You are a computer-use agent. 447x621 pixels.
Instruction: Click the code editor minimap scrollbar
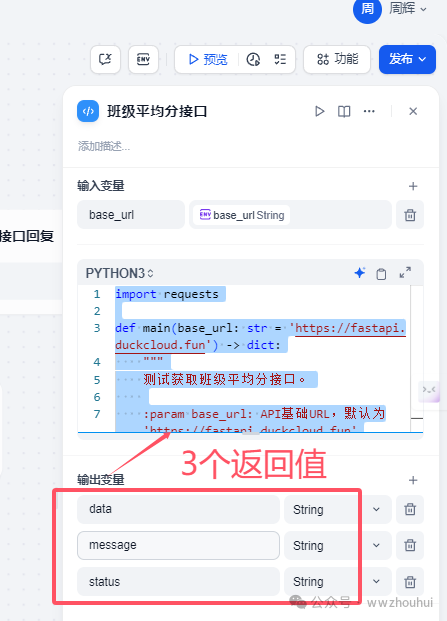pyautogui.click(x=417, y=358)
